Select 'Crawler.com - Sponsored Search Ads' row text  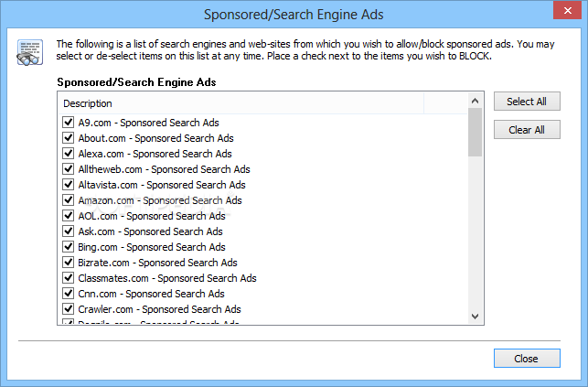(159, 309)
